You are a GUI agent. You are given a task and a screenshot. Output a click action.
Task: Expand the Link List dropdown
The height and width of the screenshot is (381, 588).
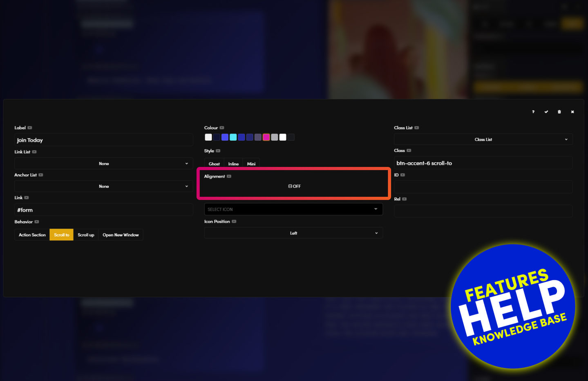click(103, 163)
